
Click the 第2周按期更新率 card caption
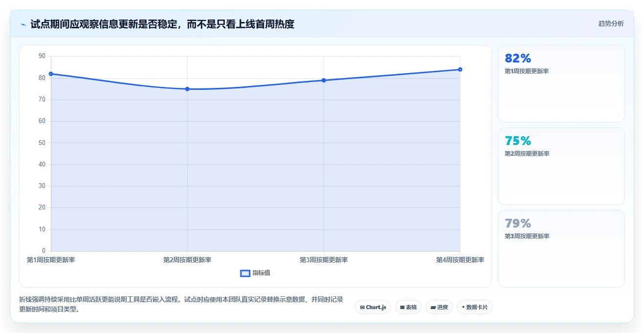coord(527,154)
